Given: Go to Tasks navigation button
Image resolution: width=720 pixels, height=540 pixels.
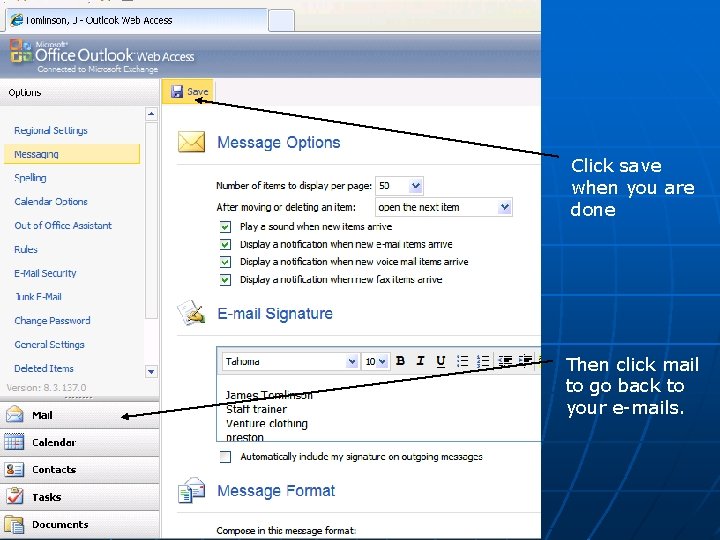Looking at the screenshot, I should point(79,497).
